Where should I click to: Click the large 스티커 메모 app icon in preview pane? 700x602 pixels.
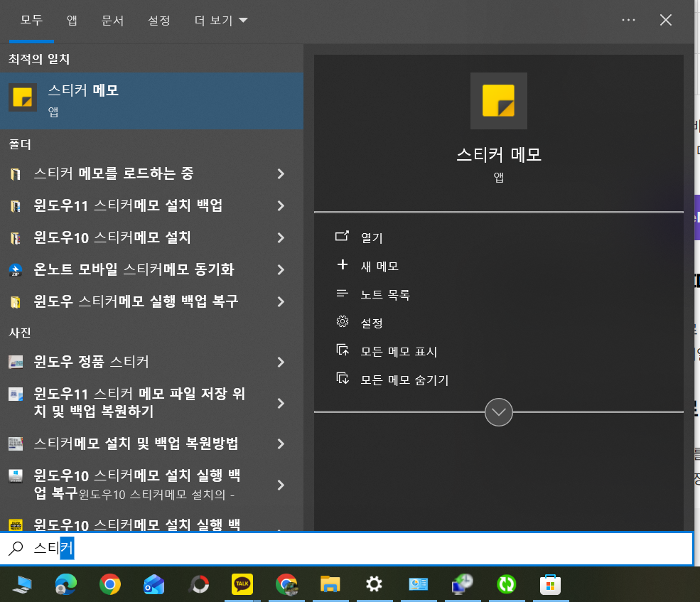point(499,101)
